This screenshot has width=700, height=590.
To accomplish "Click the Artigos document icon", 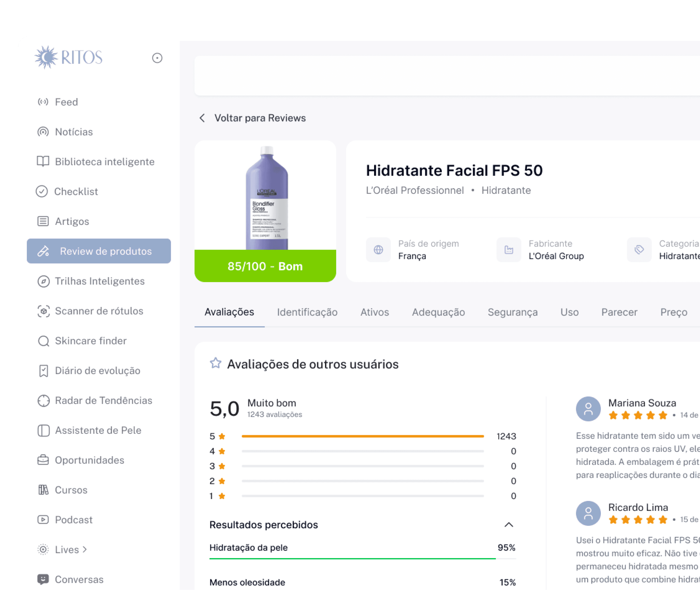I will coord(43,221).
